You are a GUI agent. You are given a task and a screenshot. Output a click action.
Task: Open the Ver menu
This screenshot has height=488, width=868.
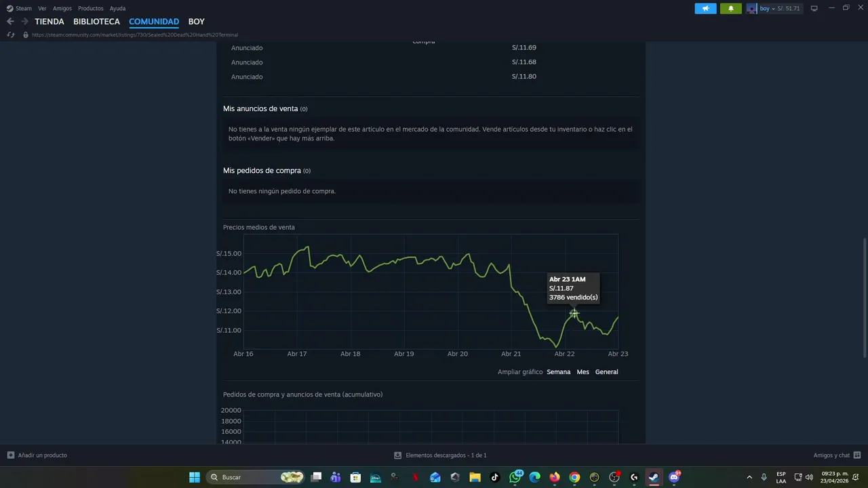point(42,8)
